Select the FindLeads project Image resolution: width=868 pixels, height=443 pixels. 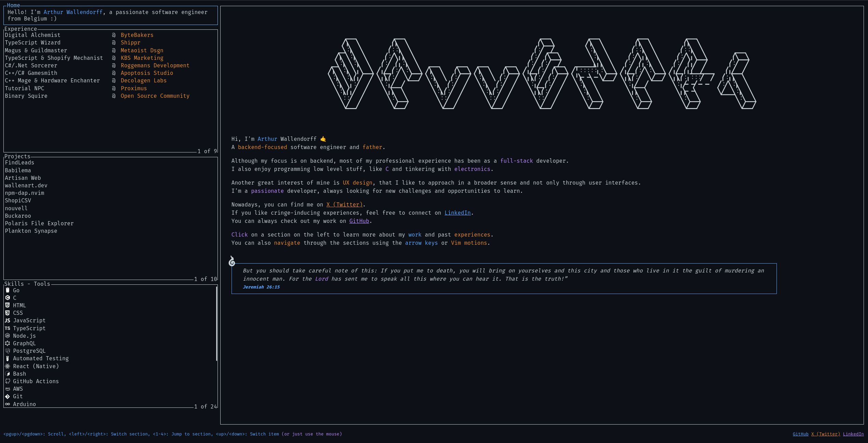(x=19, y=163)
